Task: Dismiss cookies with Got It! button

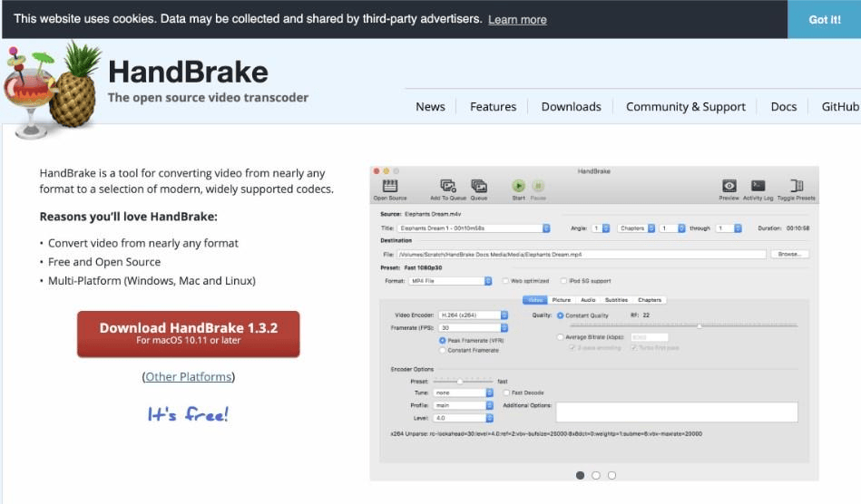Action: click(824, 19)
